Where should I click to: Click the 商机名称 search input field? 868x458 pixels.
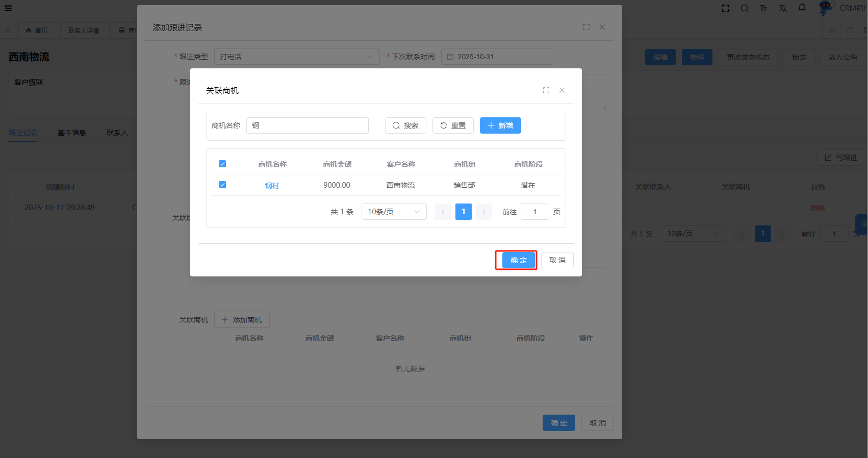coord(308,125)
